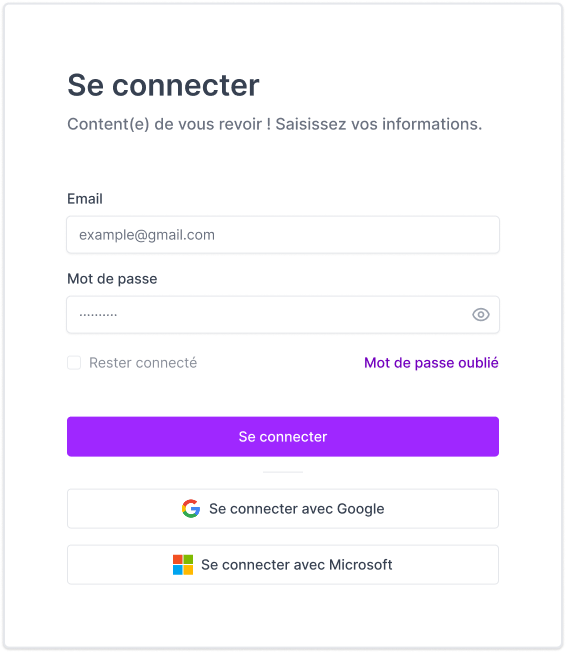Focus the Email input field
This screenshot has height=653, width=566.
tap(283, 235)
